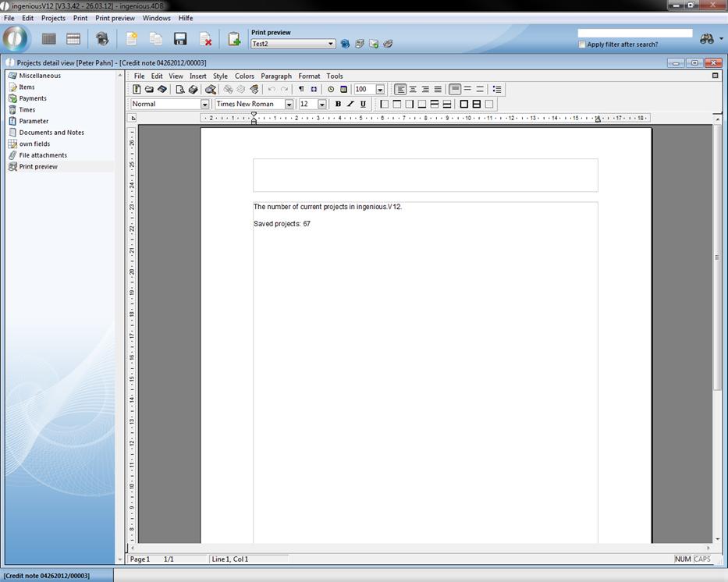Open the Print preview Test2 dropdown
Image resolution: width=728 pixels, height=582 pixels.
pyautogui.click(x=331, y=44)
